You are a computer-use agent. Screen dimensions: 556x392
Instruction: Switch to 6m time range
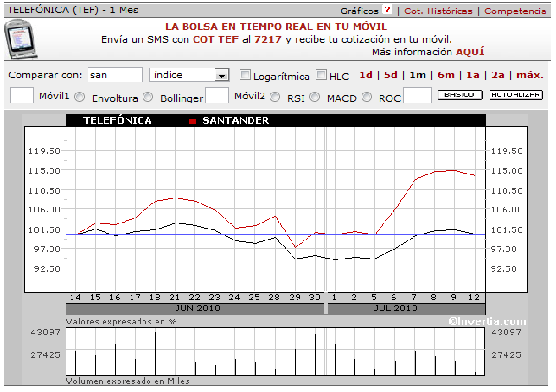[x=446, y=75]
